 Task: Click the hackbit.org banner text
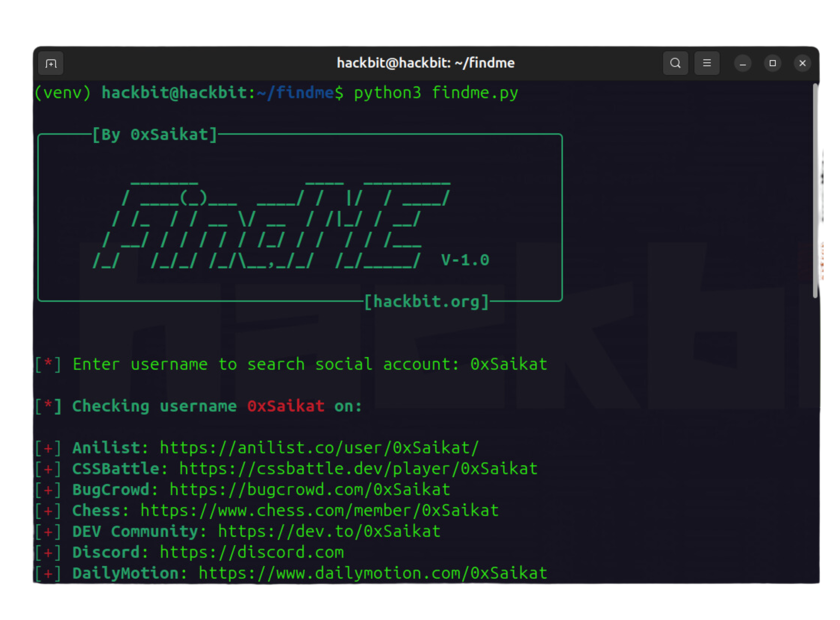[427, 302]
